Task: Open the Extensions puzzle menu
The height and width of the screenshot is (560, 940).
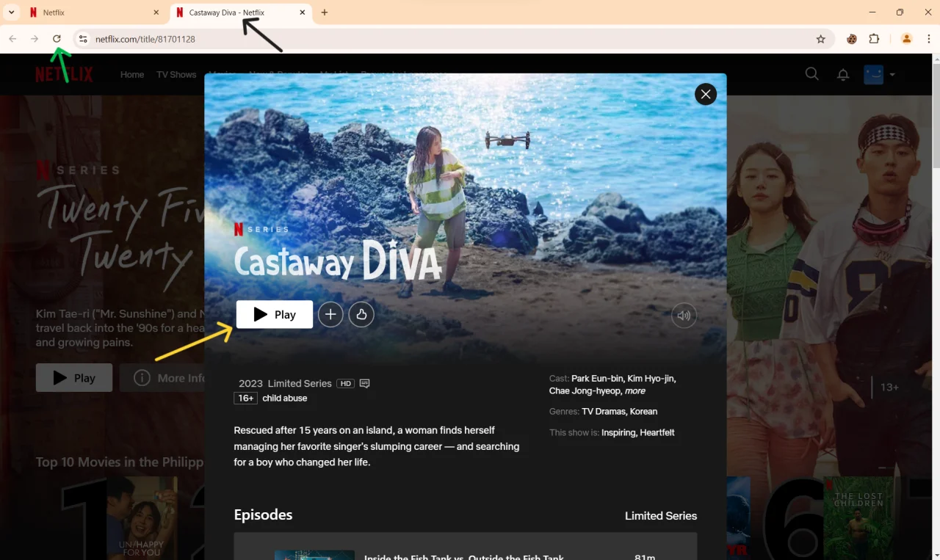Action: tap(874, 39)
